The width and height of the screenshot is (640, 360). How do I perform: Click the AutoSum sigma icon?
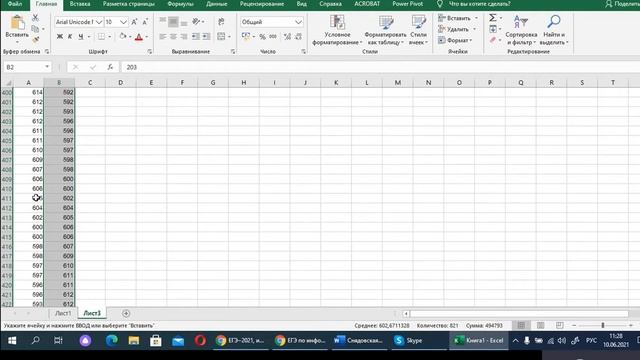click(493, 18)
